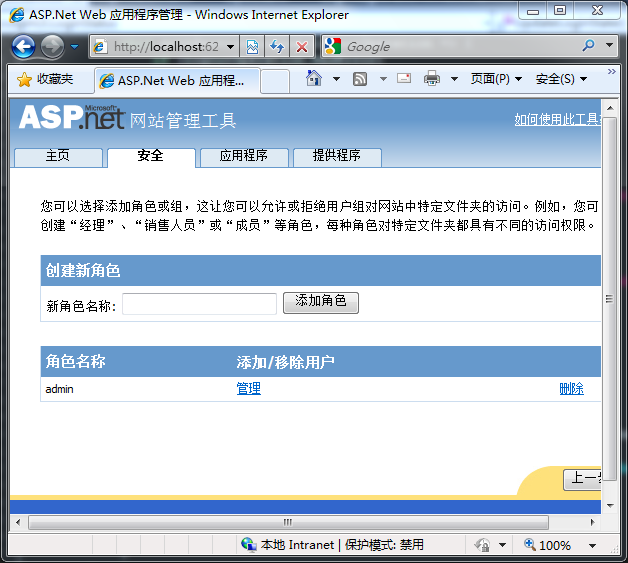Open the zoom level dropdown arrow

[592, 545]
